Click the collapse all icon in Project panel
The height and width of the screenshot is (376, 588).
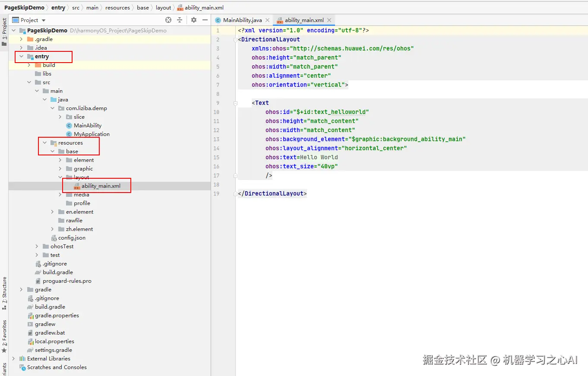180,20
